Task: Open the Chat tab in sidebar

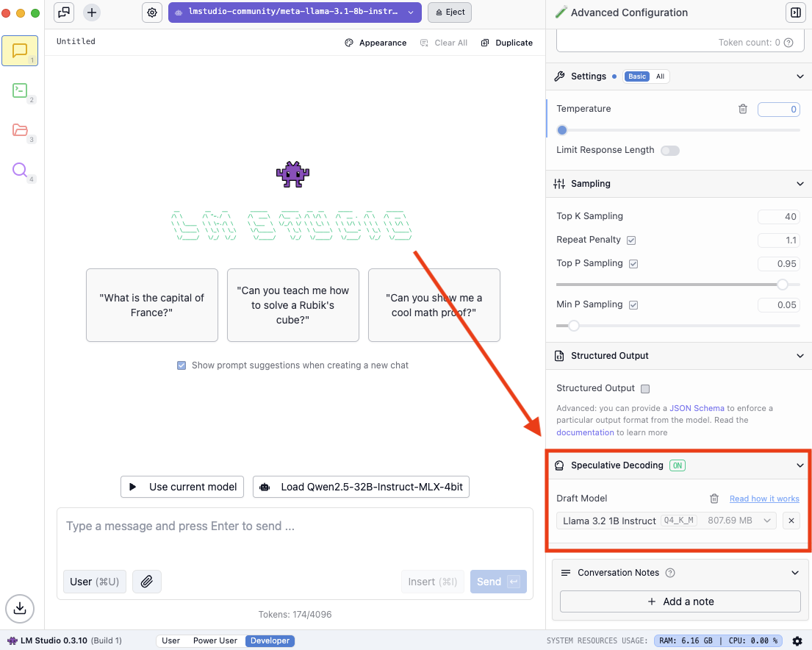Action: coord(20,51)
